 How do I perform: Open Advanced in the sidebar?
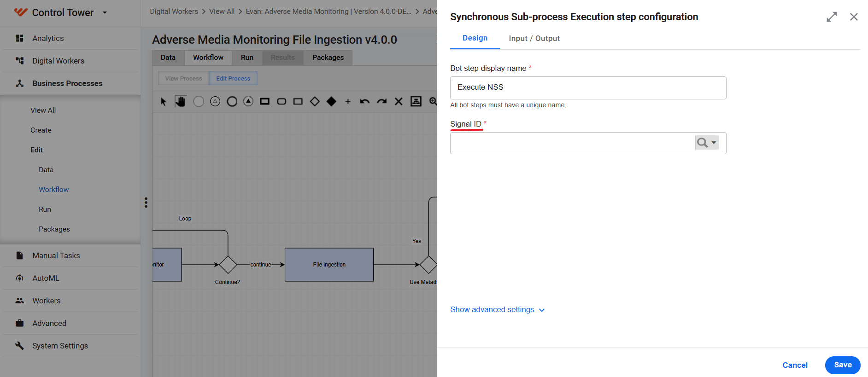(70, 323)
